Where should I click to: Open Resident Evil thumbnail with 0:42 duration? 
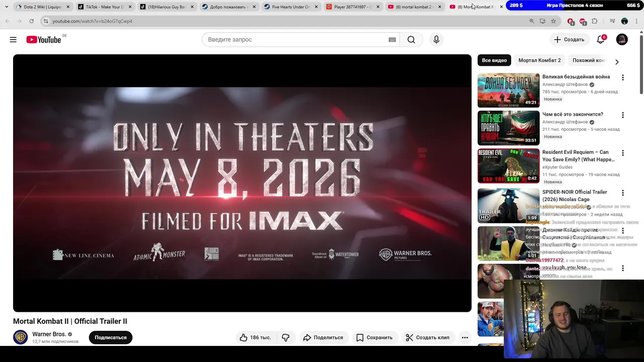[x=508, y=166]
